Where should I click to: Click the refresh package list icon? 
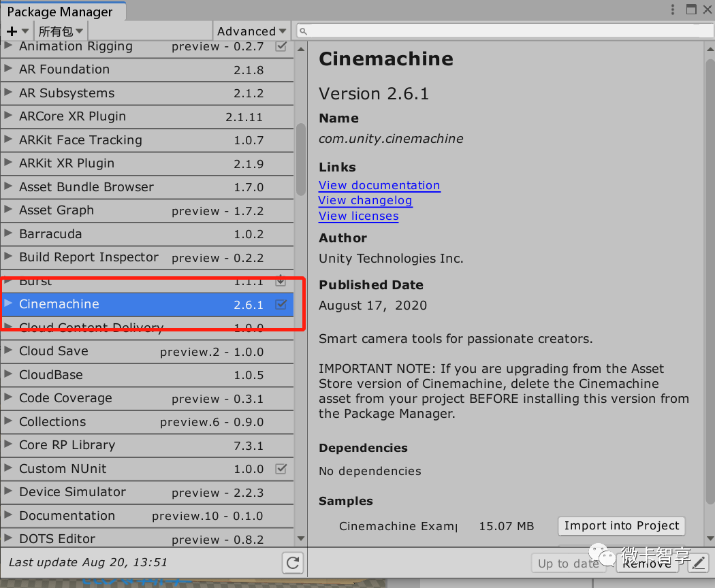(x=293, y=563)
